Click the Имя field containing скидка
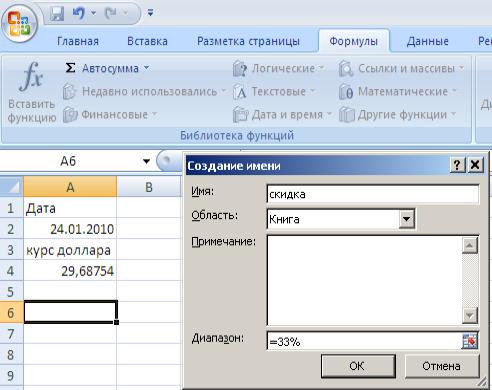492x390 pixels. [x=373, y=194]
